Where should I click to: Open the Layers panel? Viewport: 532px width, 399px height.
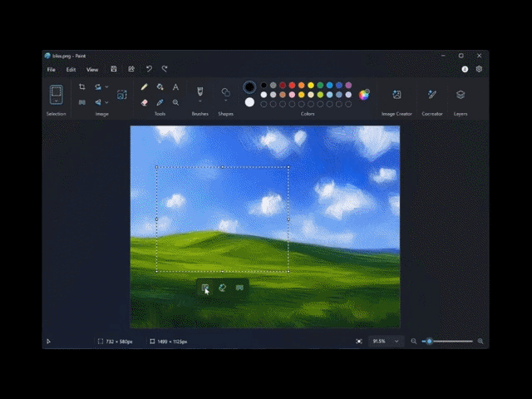click(x=461, y=95)
